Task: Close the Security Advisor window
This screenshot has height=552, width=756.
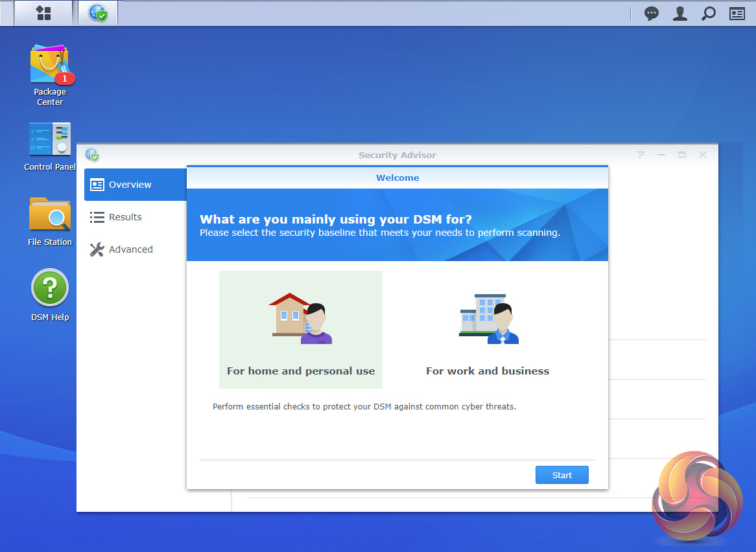Action: tap(702, 155)
